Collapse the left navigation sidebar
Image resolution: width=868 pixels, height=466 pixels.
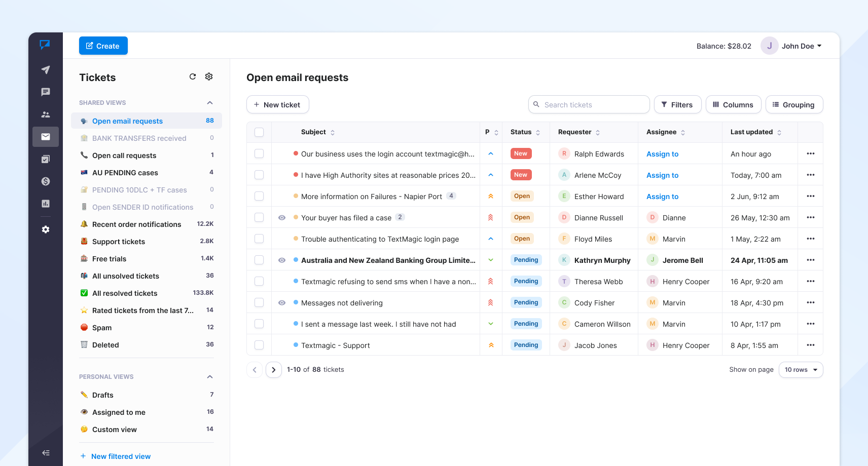tap(46, 453)
